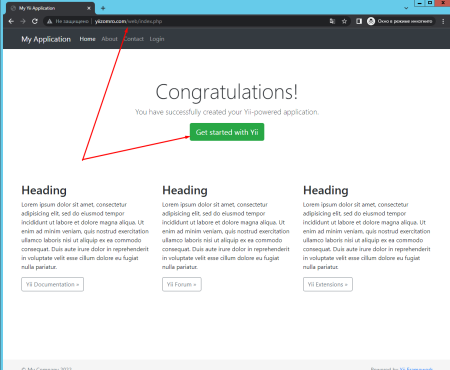
Task: Open the Yii Forum button
Action: point(182,284)
